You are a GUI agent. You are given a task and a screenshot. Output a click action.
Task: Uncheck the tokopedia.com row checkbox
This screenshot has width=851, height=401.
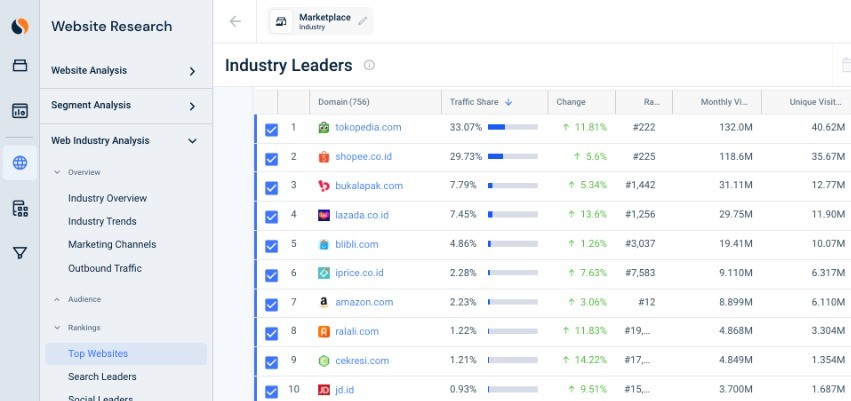(271, 129)
